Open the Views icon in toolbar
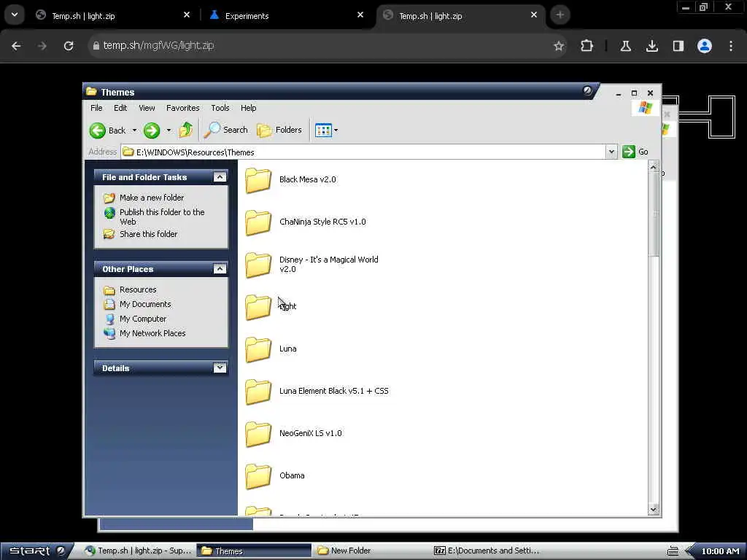Screen dimensions: 747x560 point(323,130)
